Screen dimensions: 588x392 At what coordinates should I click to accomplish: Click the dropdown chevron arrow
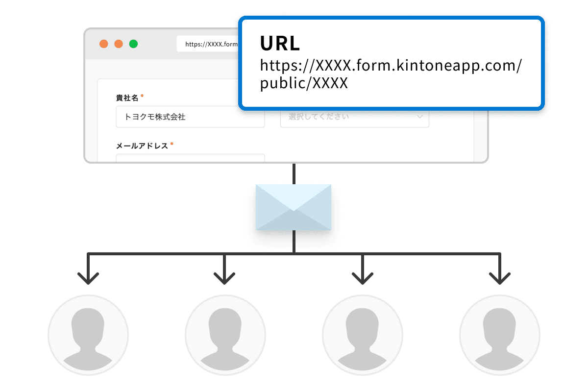pyautogui.click(x=419, y=116)
